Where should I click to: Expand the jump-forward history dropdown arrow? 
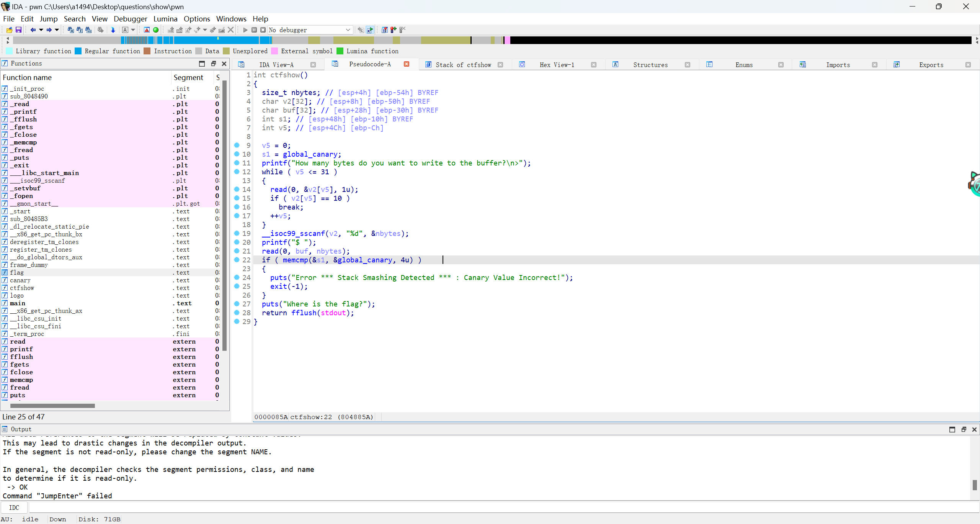point(57,30)
